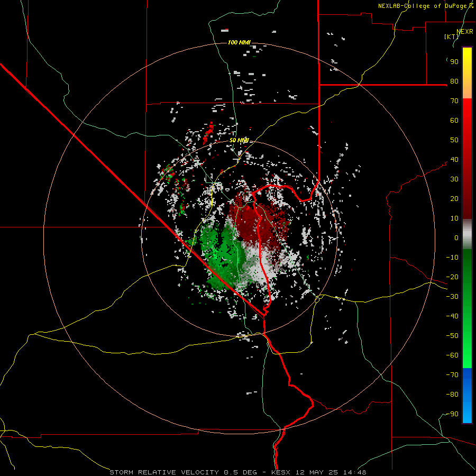The image size is (476, 476).
Task: Click the "50 NMI" range ring label
Action: (x=239, y=140)
